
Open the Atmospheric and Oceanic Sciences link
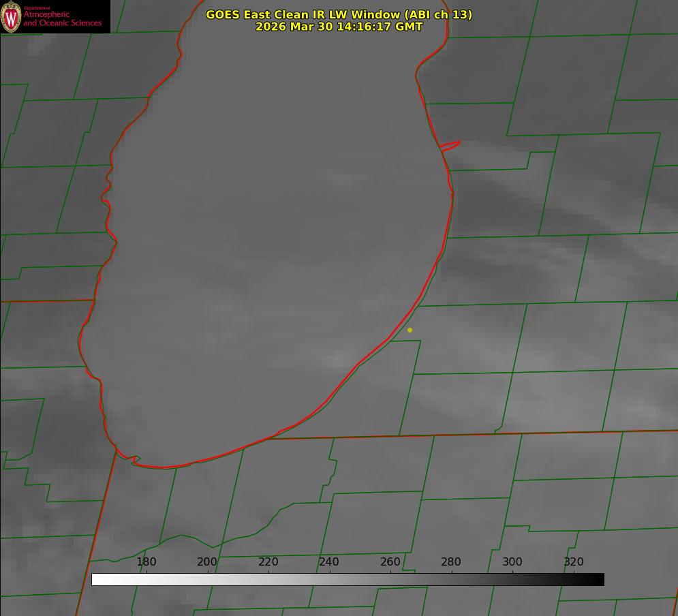(x=62, y=19)
